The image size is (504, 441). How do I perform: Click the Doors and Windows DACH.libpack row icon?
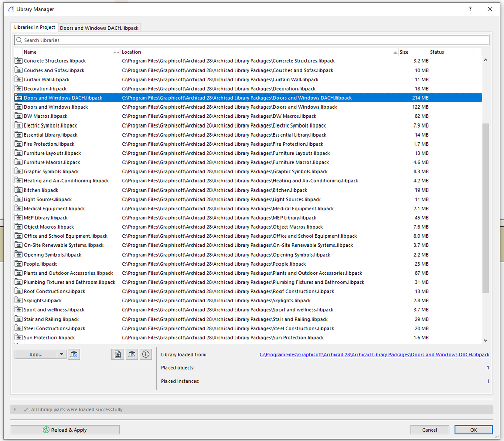[18, 98]
